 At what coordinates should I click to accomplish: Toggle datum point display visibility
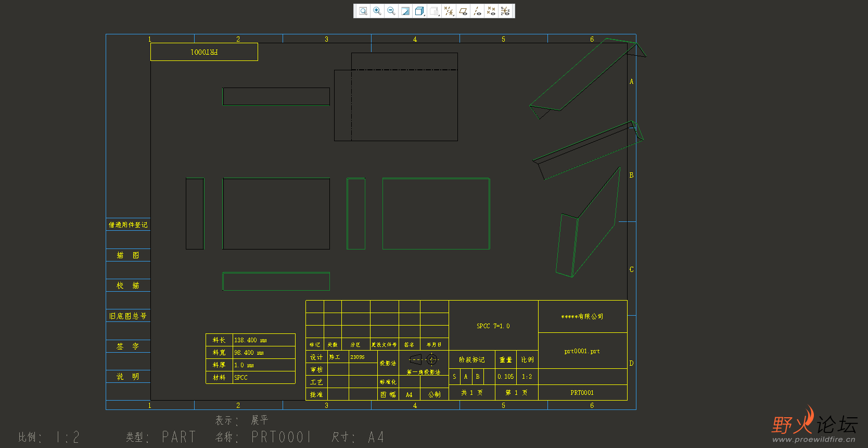tap(491, 11)
